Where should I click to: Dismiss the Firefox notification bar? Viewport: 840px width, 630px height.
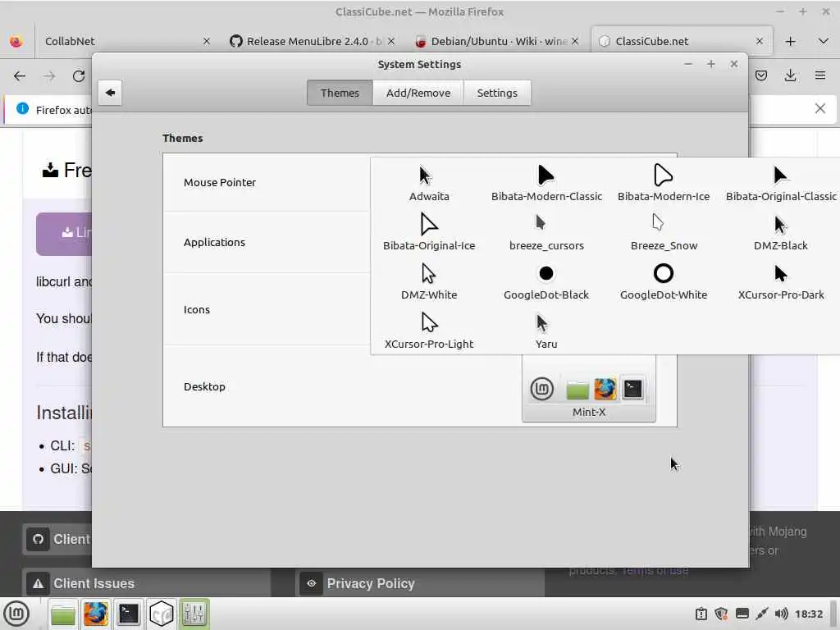819,109
